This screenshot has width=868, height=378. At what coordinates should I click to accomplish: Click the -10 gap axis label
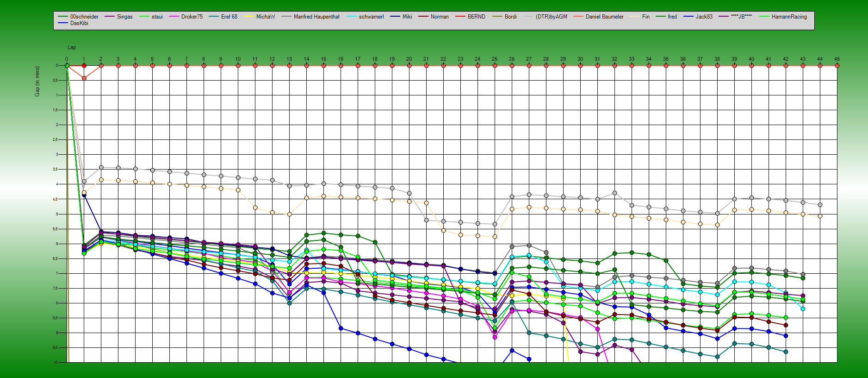(55, 362)
